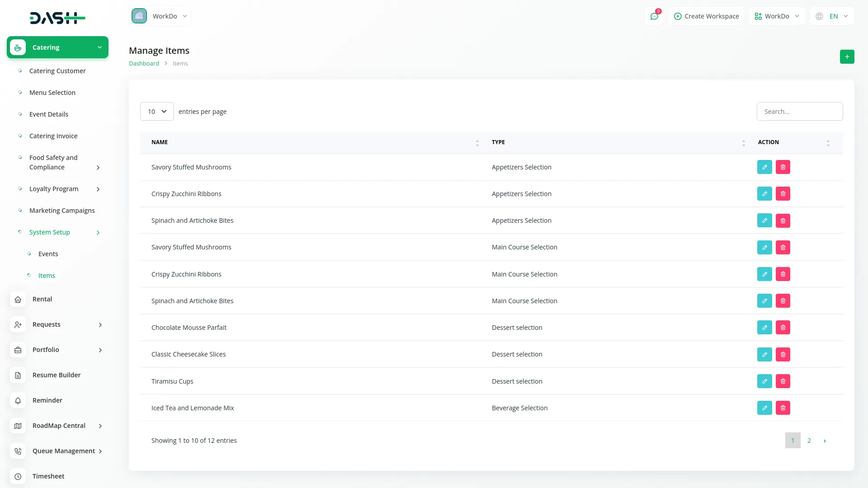
Task: Open the Reminder bell section in sidebar
Action: 47,400
